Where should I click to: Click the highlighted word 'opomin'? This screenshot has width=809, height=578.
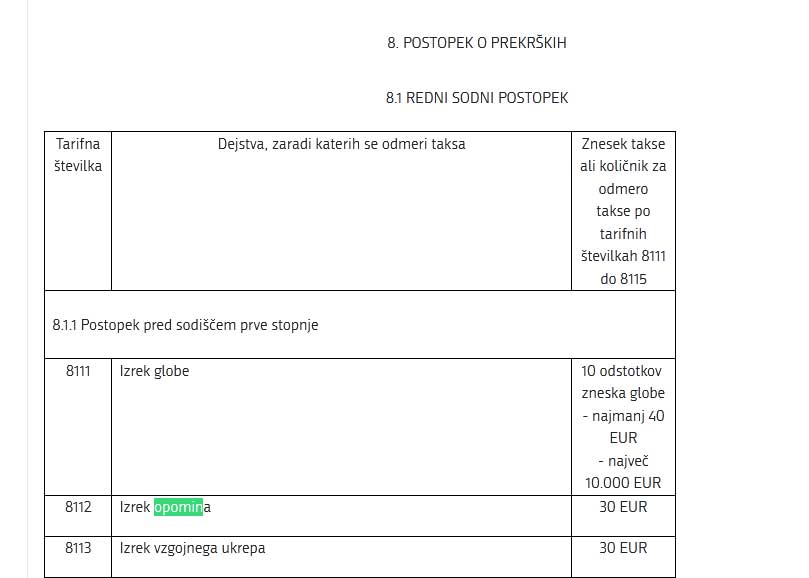[x=179, y=507]
